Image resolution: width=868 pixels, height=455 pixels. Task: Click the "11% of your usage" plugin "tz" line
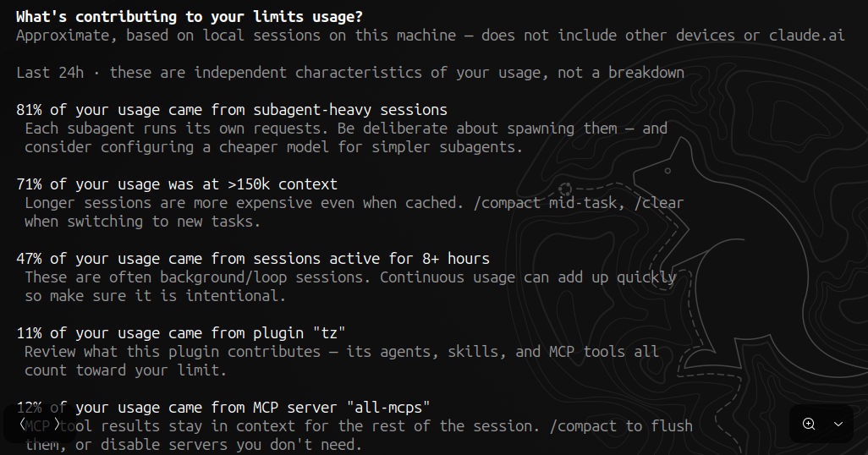[x=181, y=332]
